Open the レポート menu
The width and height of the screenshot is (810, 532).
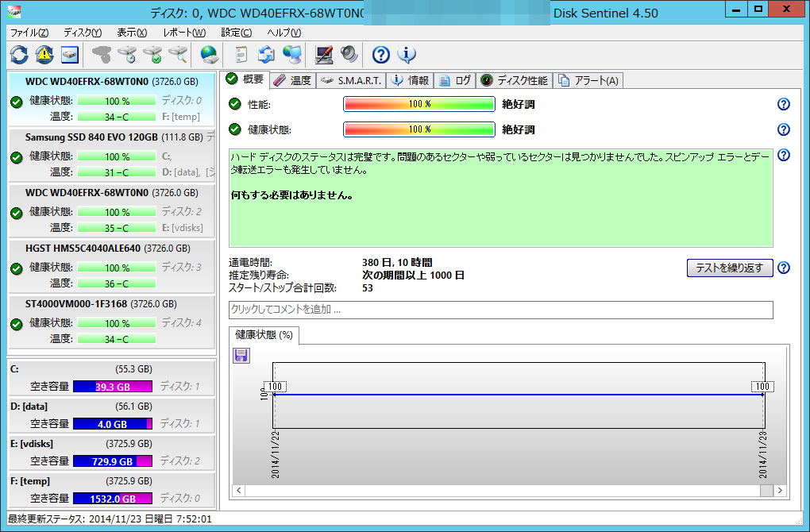184,33
